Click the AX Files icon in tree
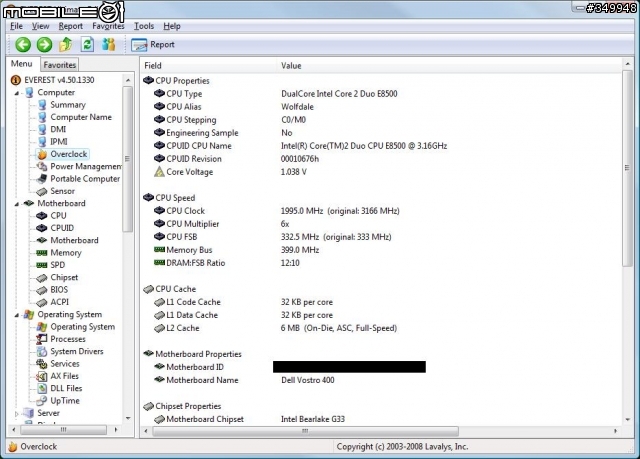This screenshot has height=459, width=640. coord(42,376)
